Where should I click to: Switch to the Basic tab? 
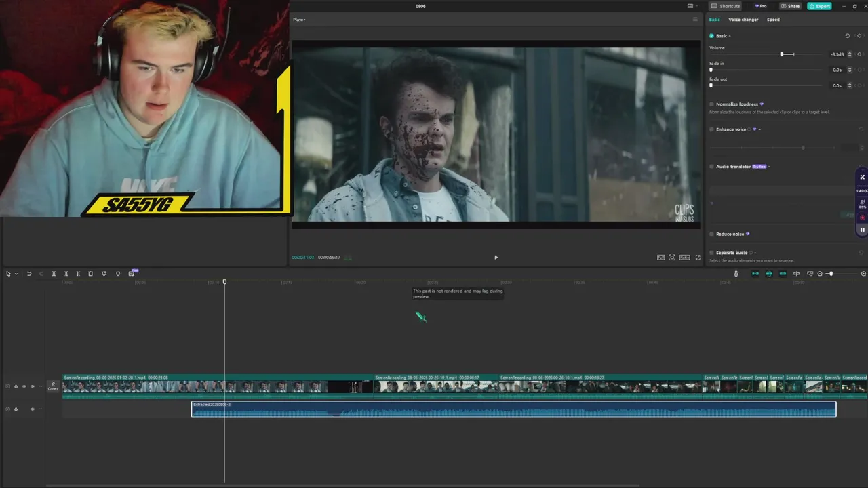tap(715, 20)
